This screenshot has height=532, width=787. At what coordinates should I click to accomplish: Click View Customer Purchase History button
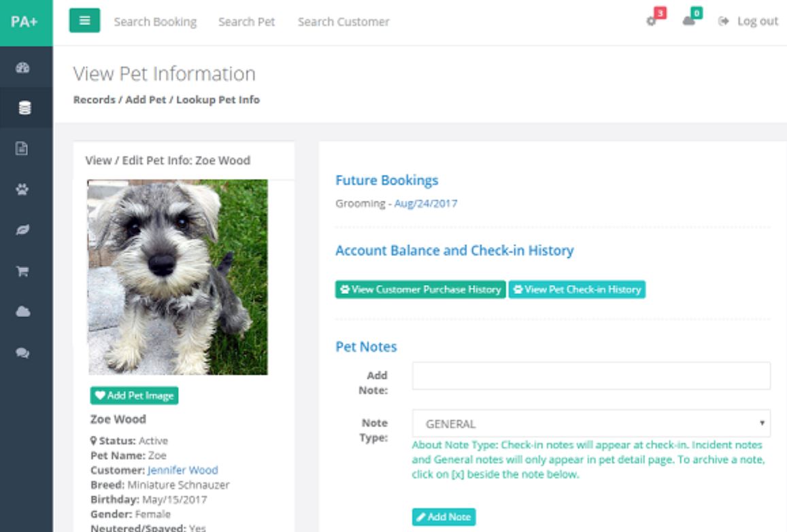point(420,289)
